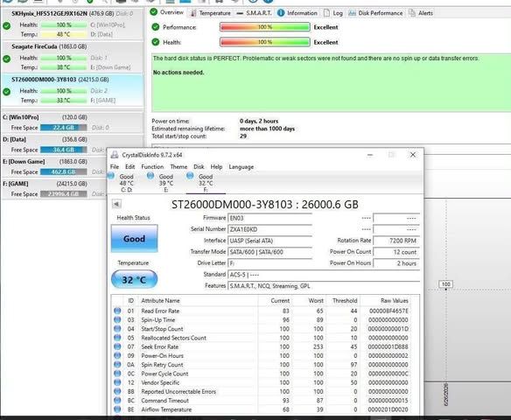Select SKHynix_HFS512GEJ9X162N disk in the list
The width and height of the screenshot is (511, 420).
coord(72,24)
